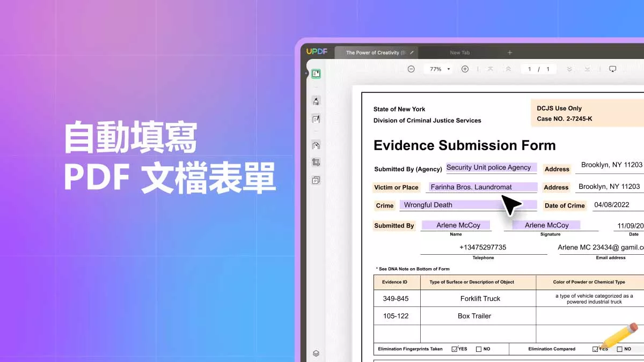Open the annotation pen tool
The width and height of the screenshot is (644, 362).
click(x=316, y=101)
